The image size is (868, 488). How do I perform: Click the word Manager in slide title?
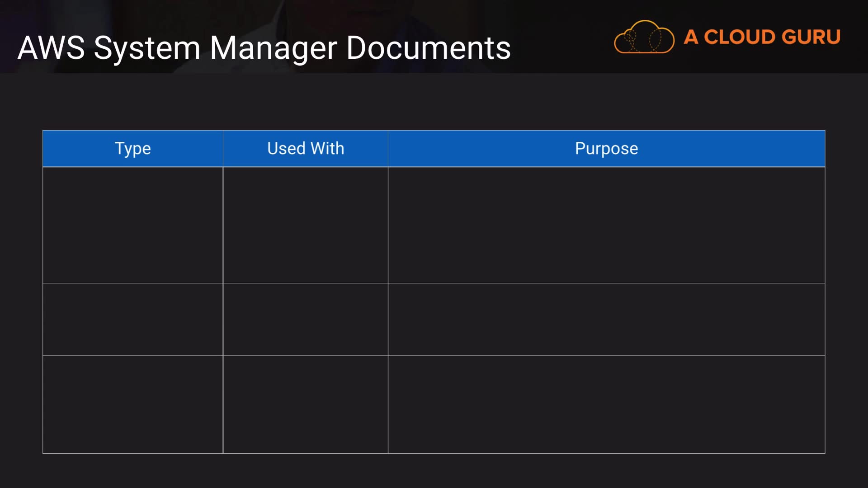pos(273,48)
